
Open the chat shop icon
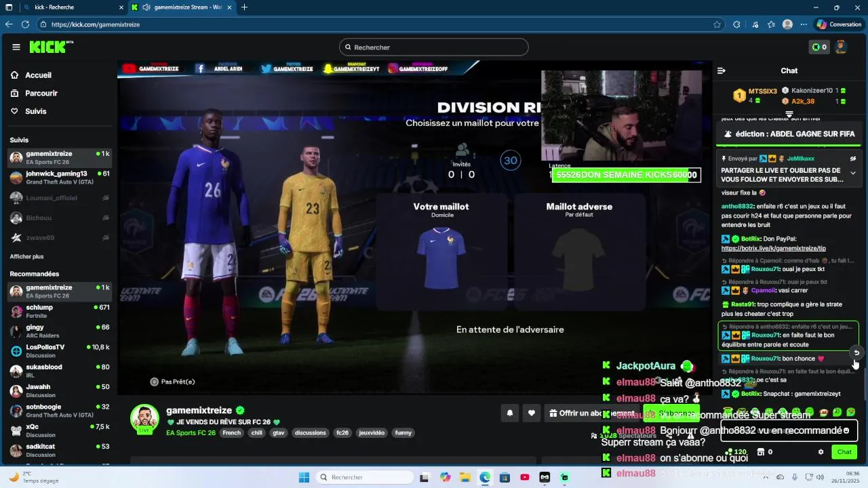click(x=760, y=452)
